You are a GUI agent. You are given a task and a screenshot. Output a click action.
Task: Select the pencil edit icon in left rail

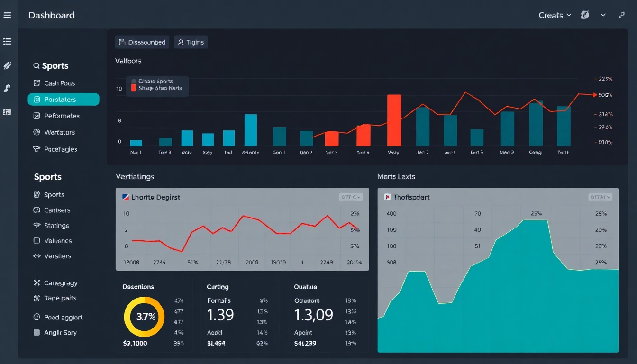7,65
